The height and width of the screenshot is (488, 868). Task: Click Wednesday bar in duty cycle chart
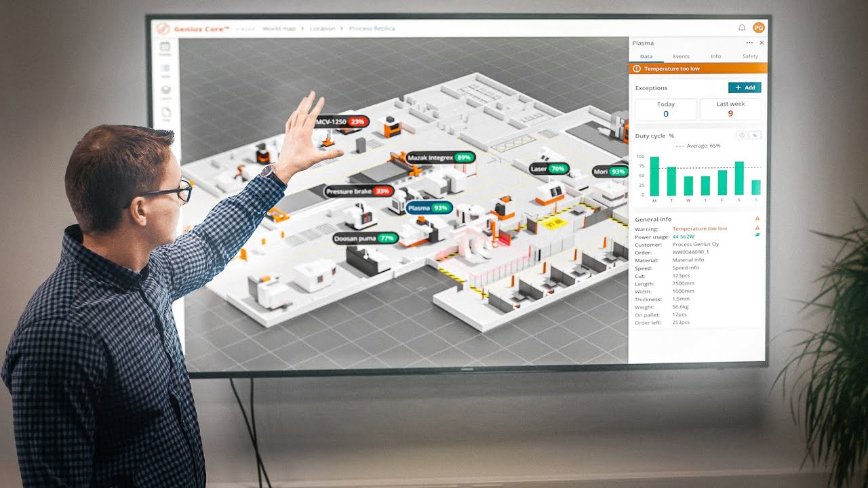(688, 186)
